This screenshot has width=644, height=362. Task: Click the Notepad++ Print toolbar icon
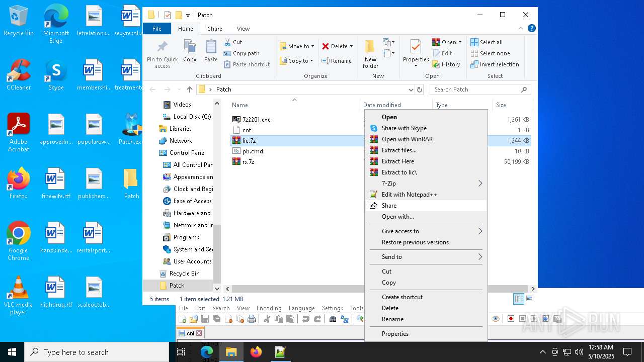(x=252, y=319)
